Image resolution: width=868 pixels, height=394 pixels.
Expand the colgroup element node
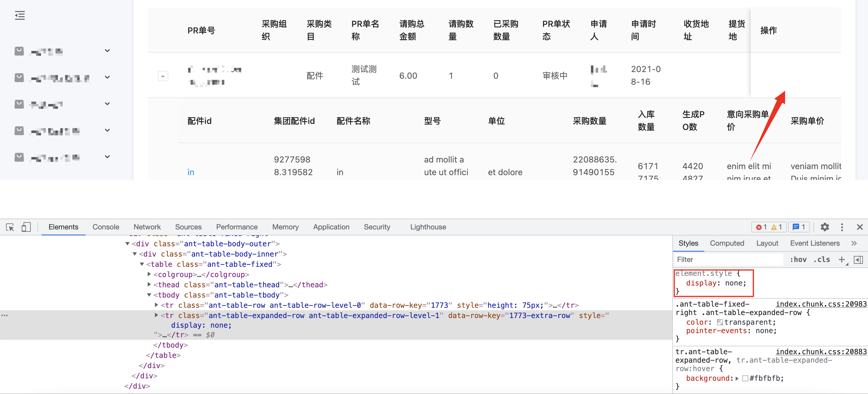click(x=149, y=274)
